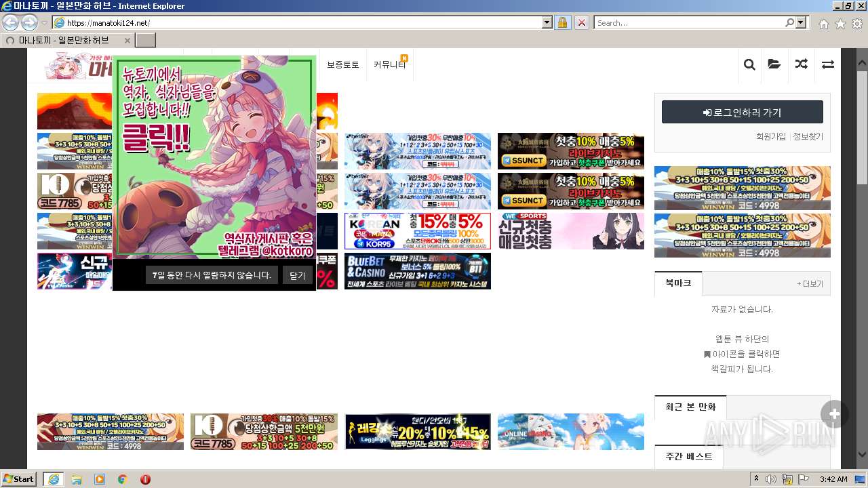Click the + 더보기 link
The width and height of the screenshot is (868, 488).
point(810,284)
